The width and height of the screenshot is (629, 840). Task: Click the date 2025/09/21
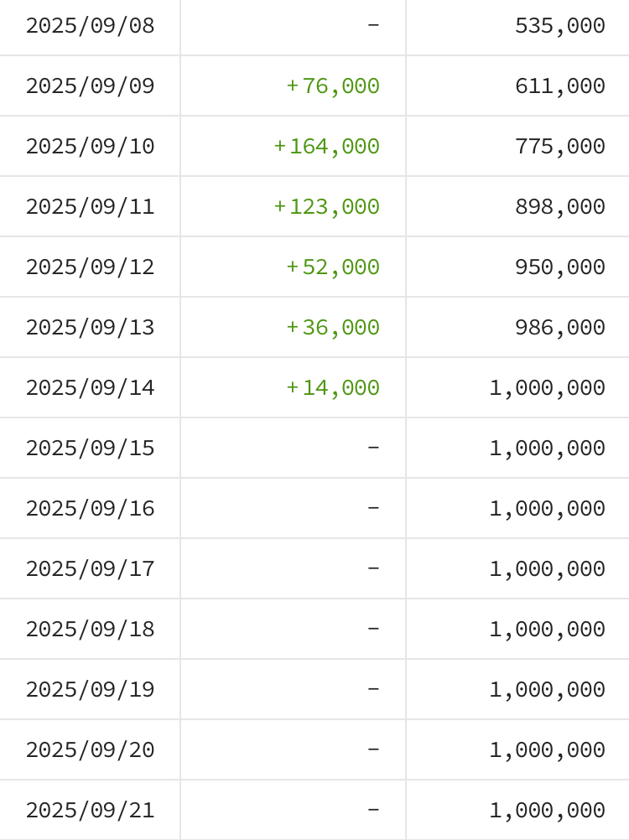[90, 811]
